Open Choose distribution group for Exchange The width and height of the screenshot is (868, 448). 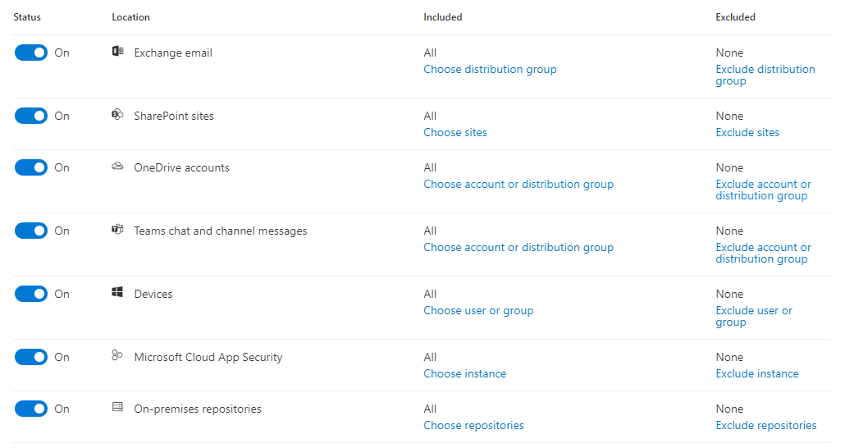(490, 70)
